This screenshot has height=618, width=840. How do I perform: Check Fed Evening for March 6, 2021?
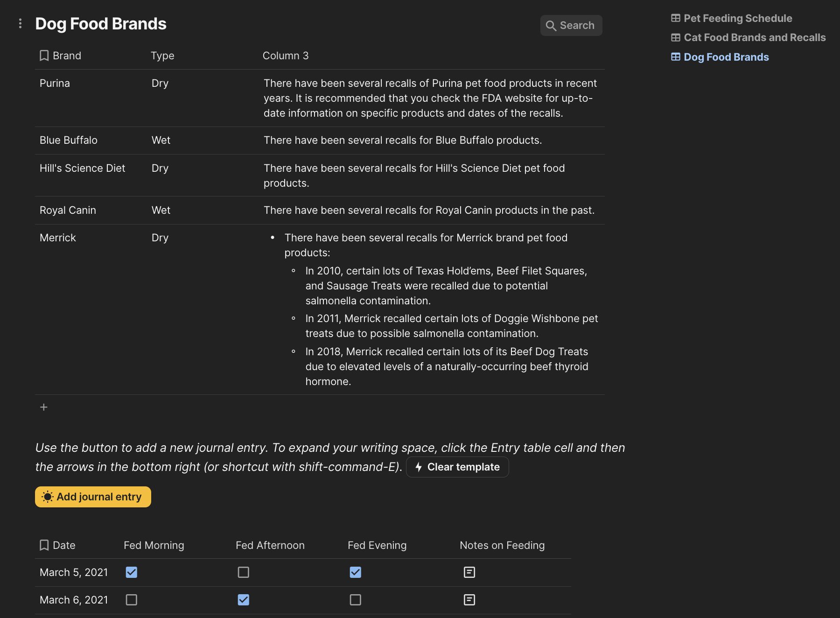pos(356,600)
